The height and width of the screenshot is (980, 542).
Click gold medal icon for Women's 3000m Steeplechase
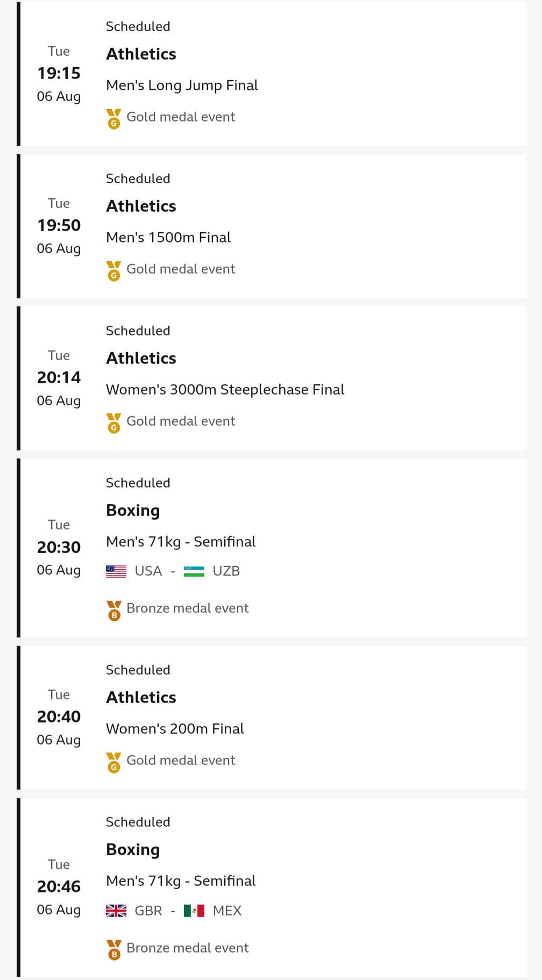tap(113, 423)
